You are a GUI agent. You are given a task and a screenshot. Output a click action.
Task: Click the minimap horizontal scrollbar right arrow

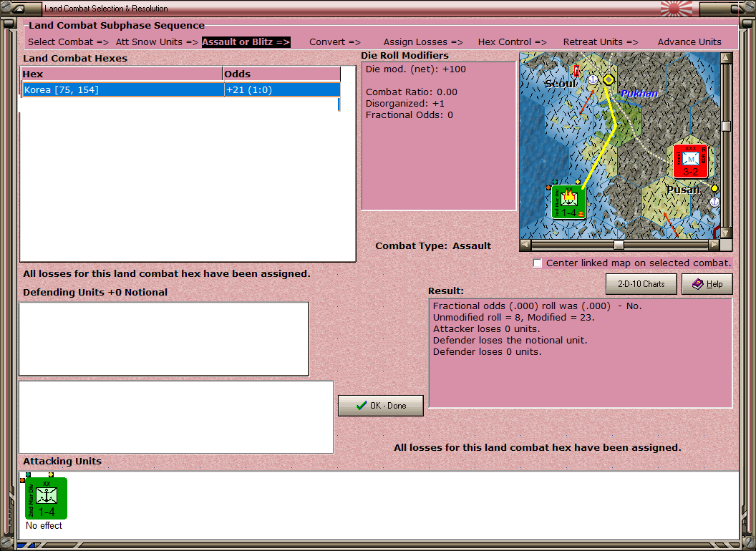point(714,245)
